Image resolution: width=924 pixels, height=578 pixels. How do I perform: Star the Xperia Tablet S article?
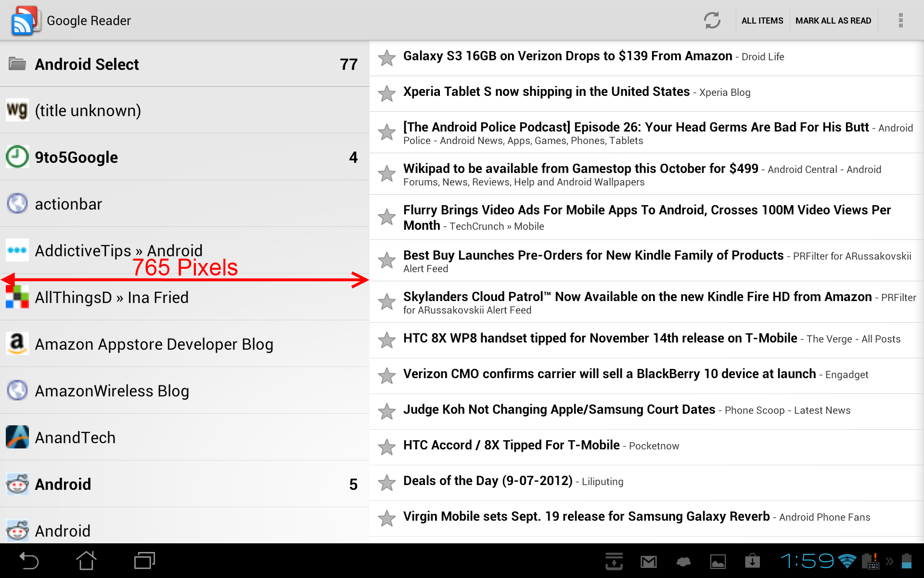pos(387,93)
